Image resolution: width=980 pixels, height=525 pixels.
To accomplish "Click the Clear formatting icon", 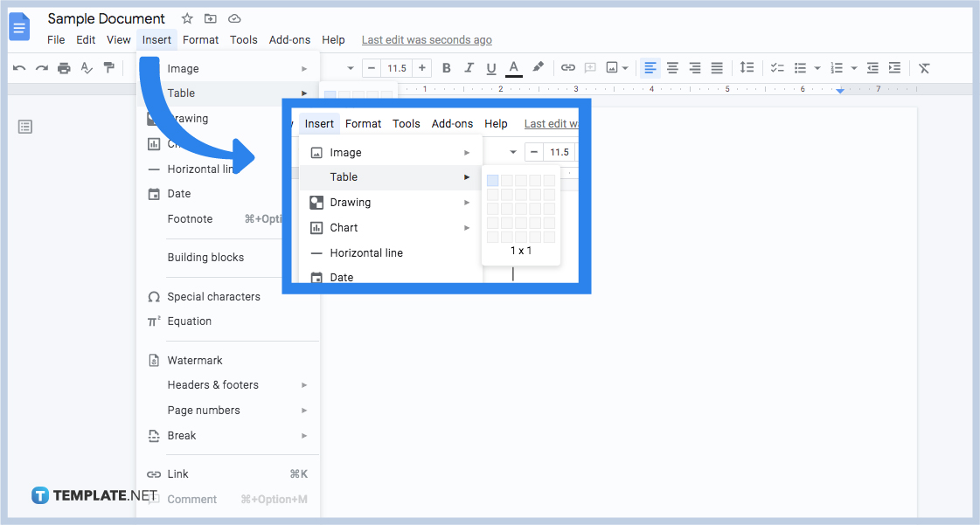I will [924, 67].
